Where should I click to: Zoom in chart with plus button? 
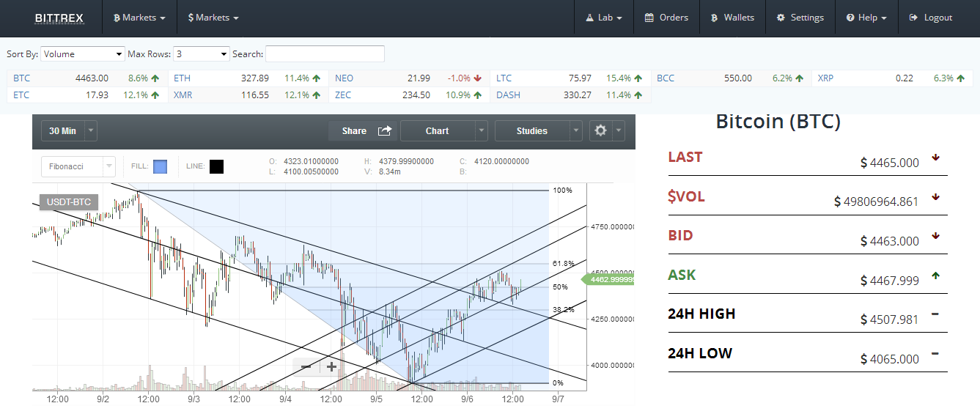[331, 366]
